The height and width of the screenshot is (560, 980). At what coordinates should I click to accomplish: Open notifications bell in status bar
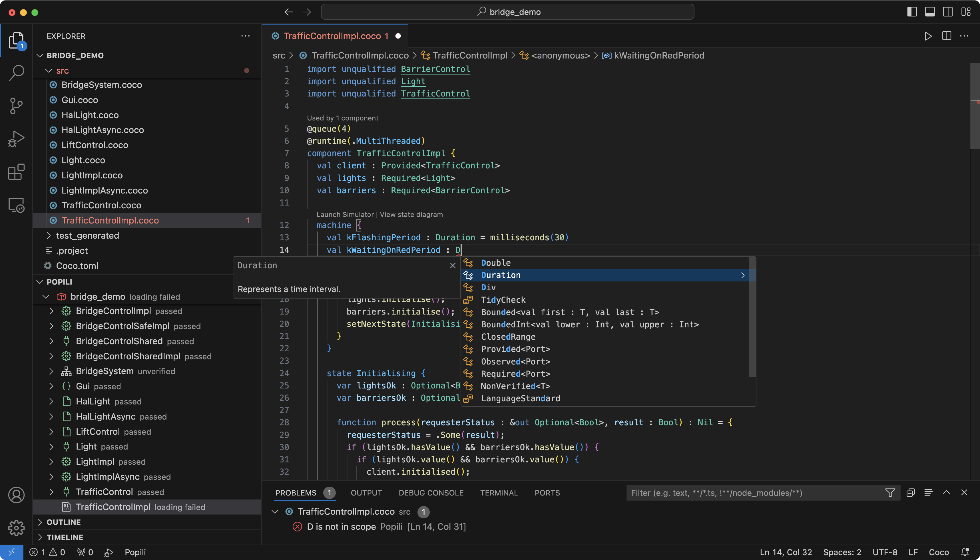965,552
